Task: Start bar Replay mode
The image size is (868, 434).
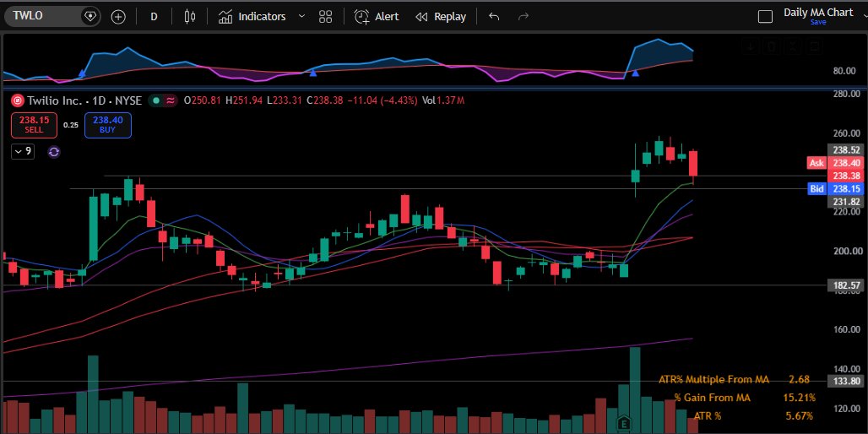Action: click(441, 17)
